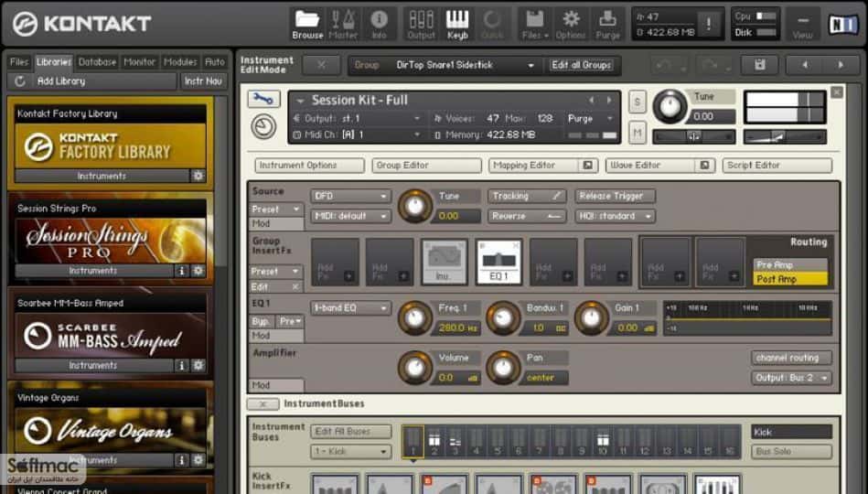Enable Release Trigger

pos(615,196)
